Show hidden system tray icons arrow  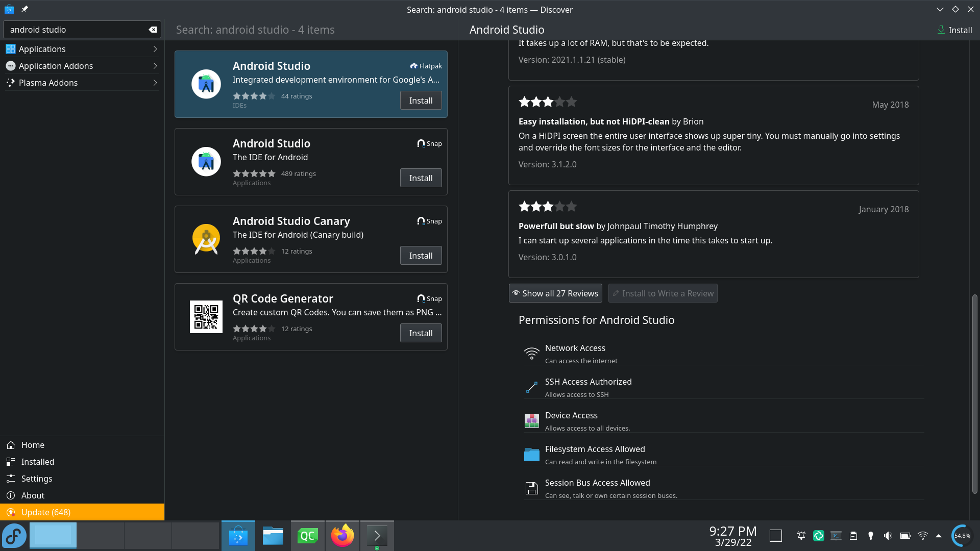tap(938, 536)
